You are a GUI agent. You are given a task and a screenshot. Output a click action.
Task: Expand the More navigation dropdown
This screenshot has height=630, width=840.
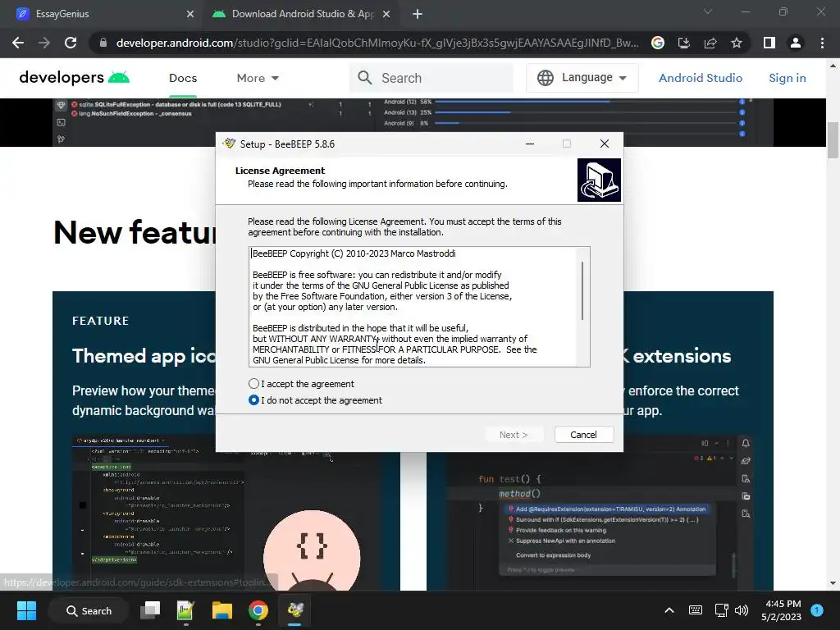pos(258,78)
